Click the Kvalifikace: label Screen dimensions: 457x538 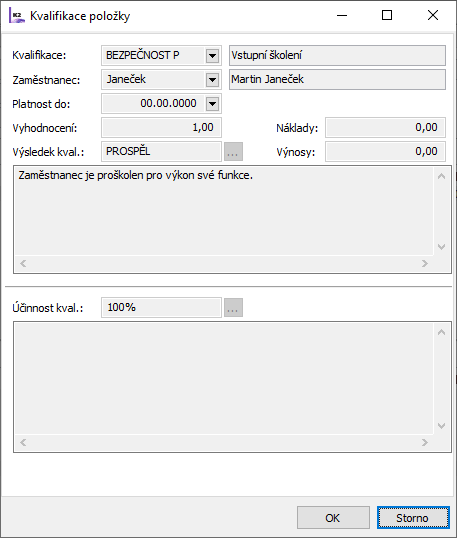pos(39,56)
